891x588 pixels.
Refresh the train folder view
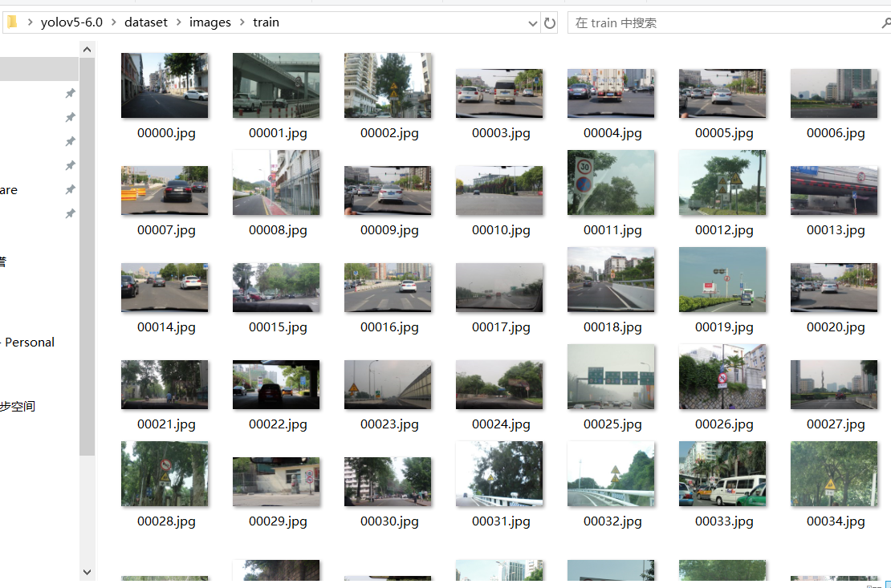pyautogui.click(x=550, y=22)
